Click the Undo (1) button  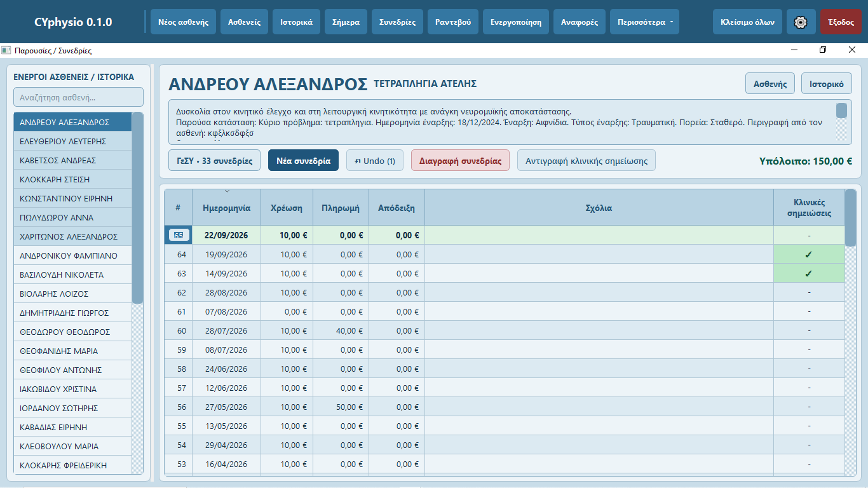[375, 161]
